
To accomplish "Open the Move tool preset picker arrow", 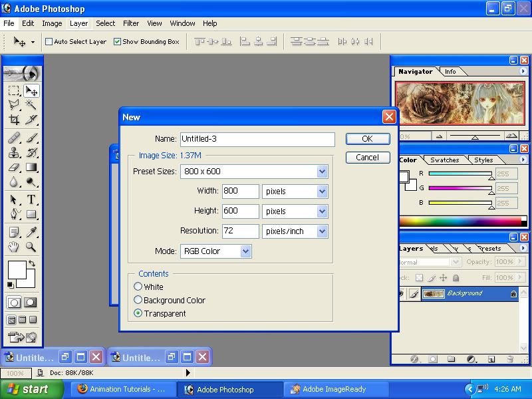I will tap(33, 42).
